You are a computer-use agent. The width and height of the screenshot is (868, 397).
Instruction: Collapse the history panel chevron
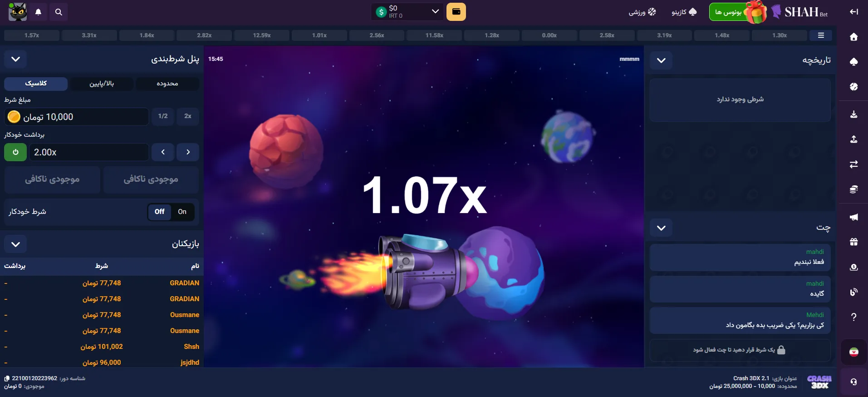[x=661, y=60]
